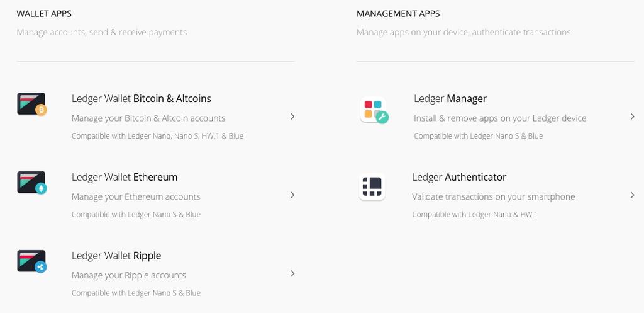The height and width of the screenshot is (313, 644).
Task: Open chevron arrow beside Ledger Manager
Action: point(633,117)
